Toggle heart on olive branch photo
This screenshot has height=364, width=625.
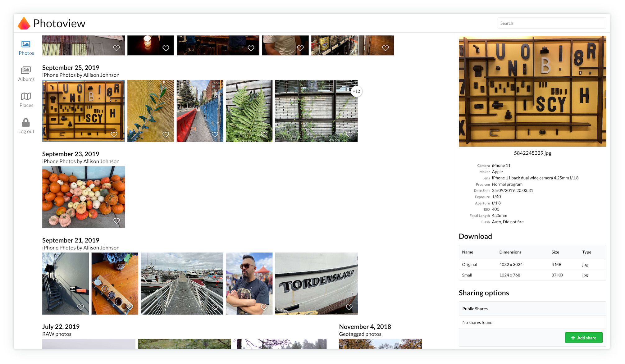(x=166, y=134)
